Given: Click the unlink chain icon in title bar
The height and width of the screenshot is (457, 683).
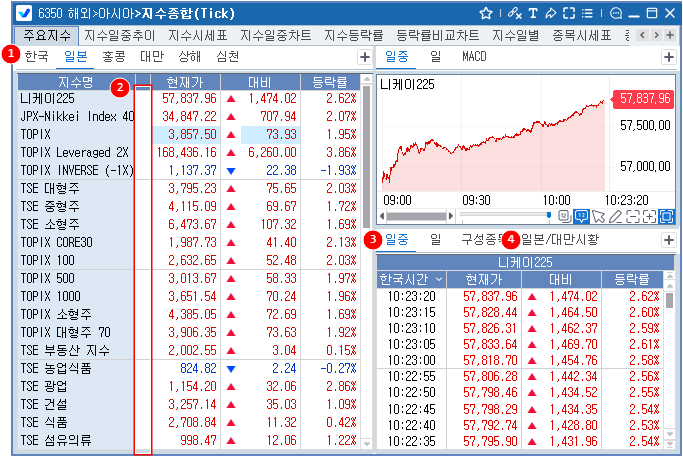Looking at the screenshot, I should pos(514,13).
